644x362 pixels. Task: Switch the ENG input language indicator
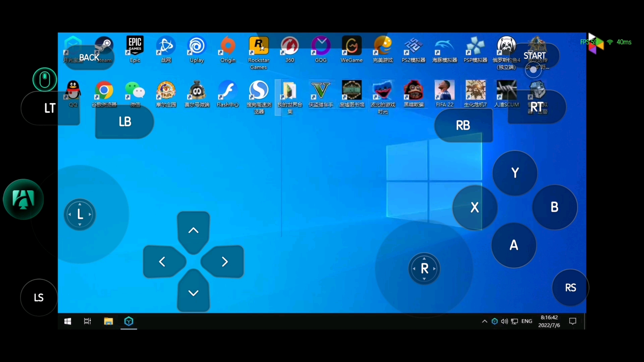click(x=527, y=321)
